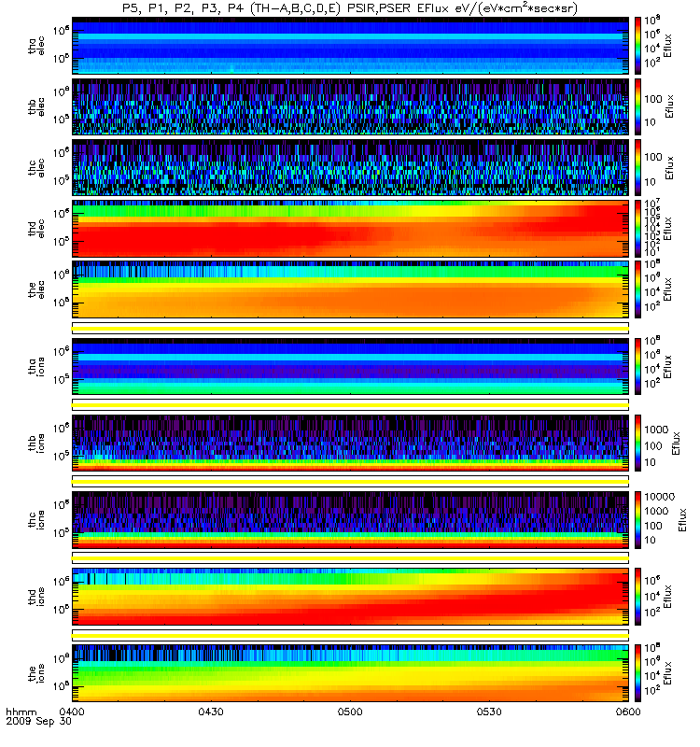The width and height of the screenshot is (700, 747).
Task: Click the 'hhmm' axis units label
Action: click(21, 712)
